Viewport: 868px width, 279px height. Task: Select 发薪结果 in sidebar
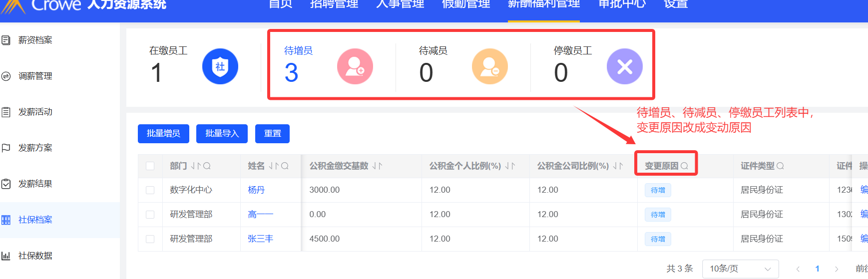click(35, 184)
